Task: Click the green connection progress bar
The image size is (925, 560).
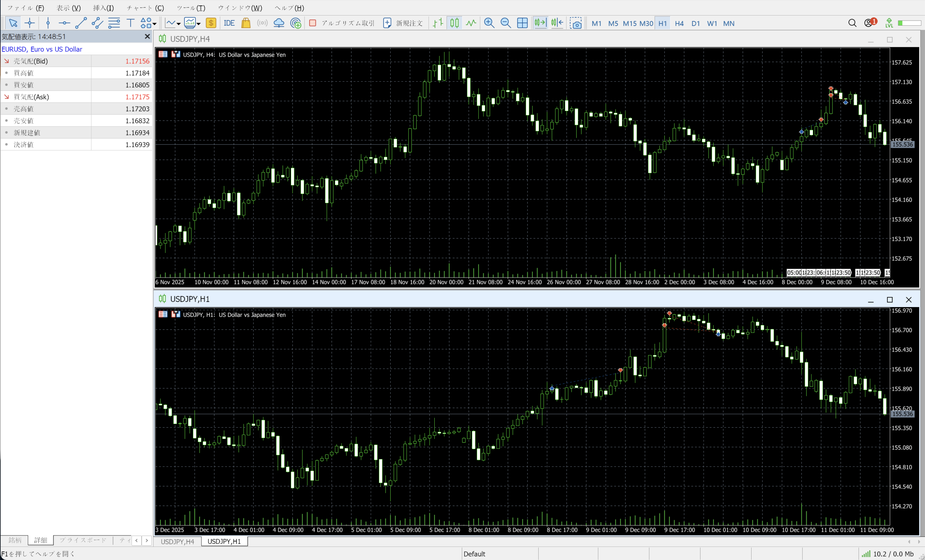Action: [x=909, y=23]
